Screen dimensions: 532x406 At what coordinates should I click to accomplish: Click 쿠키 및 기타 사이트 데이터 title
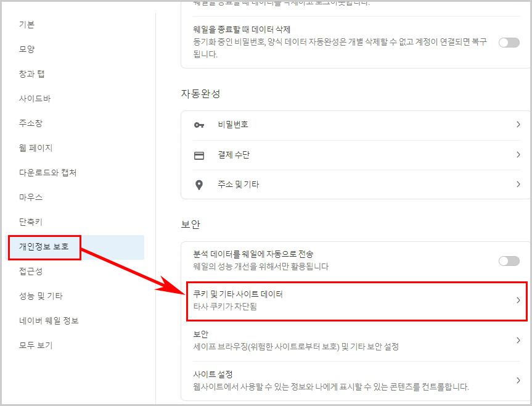[238, 294]
